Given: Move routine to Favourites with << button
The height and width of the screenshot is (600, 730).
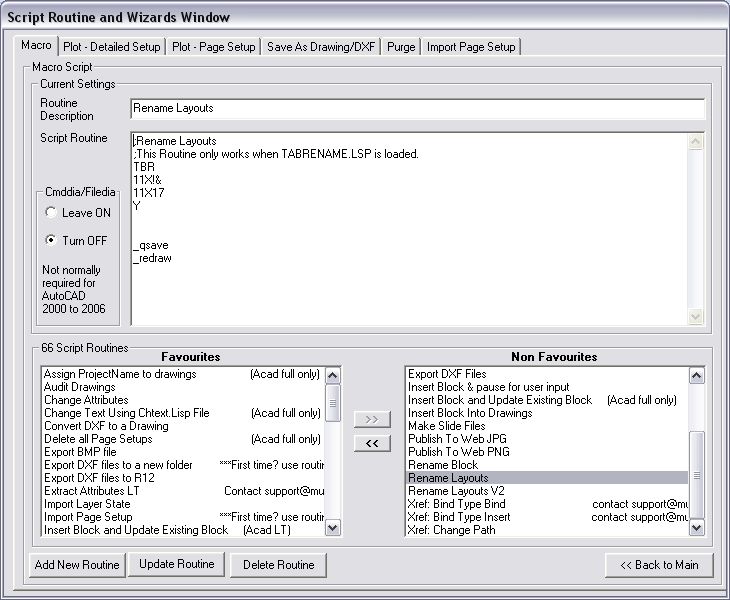Looking at the screenshot, I should coord(372,443).
